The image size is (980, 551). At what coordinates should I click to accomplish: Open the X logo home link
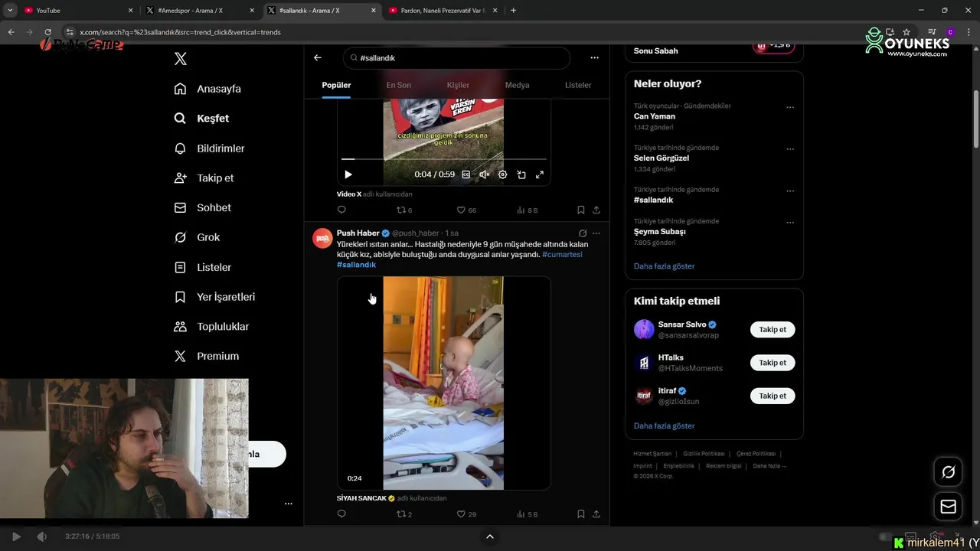click(180, 59)
